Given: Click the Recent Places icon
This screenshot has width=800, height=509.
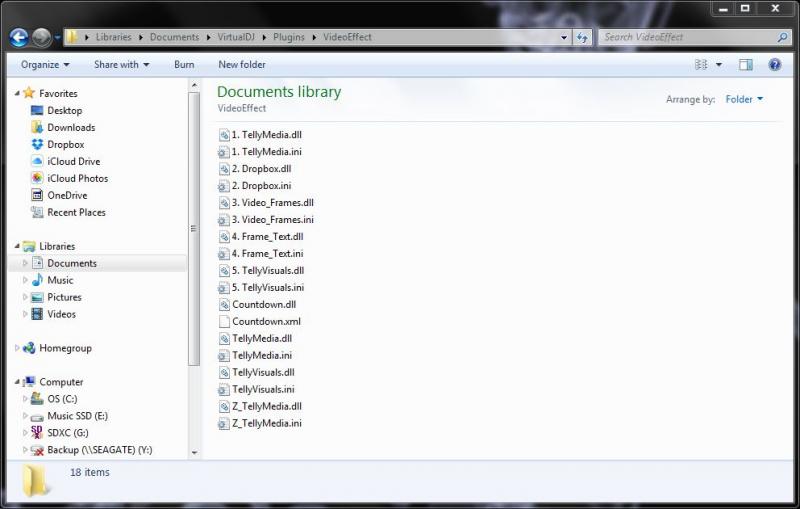Looking at the screenshot, I should pyautogui.click(x=37, y=212).
